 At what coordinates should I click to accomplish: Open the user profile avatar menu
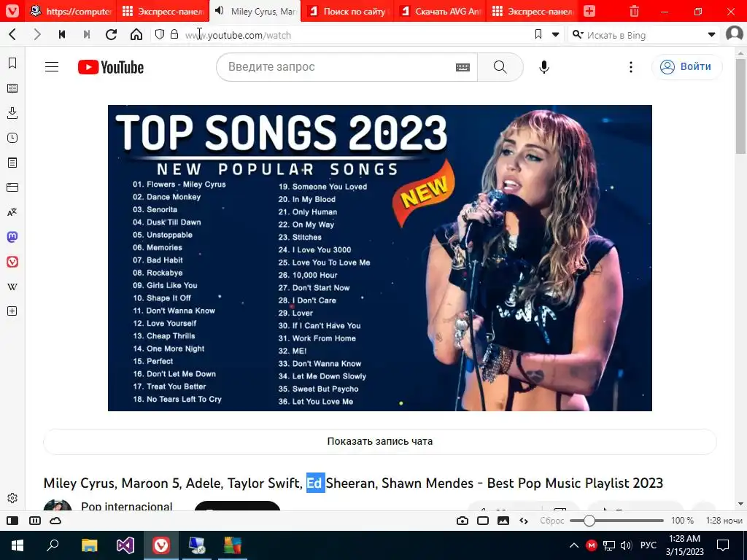(735, 34)
